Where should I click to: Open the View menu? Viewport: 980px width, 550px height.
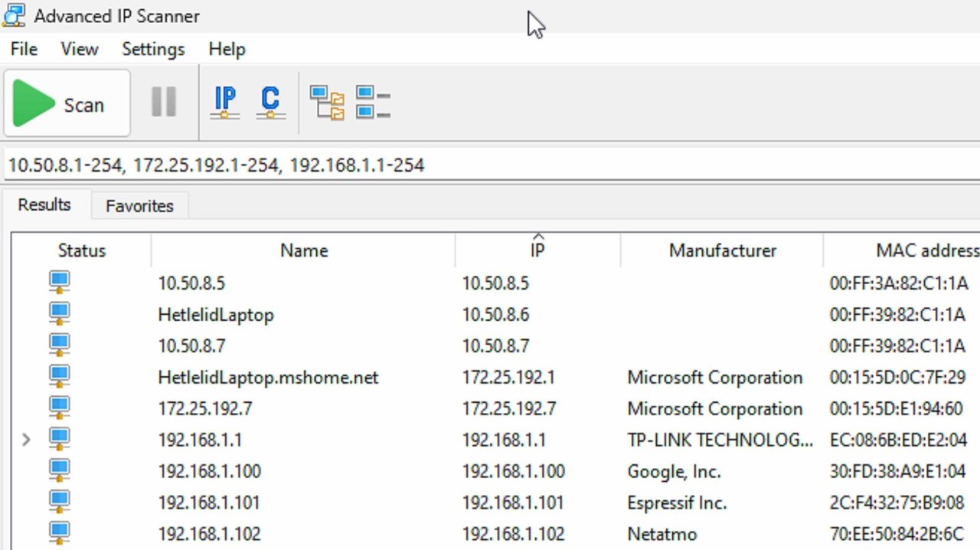click(80, 49)
